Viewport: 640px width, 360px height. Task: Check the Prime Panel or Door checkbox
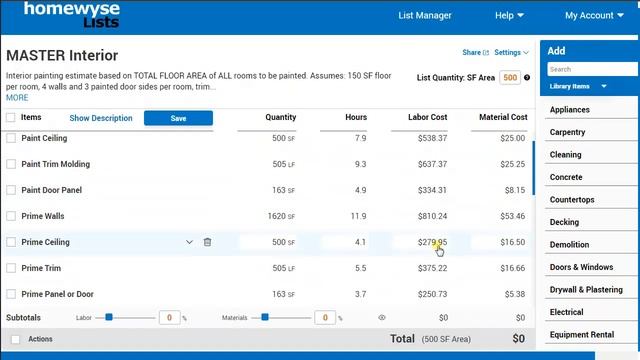[x=11, y=294]
